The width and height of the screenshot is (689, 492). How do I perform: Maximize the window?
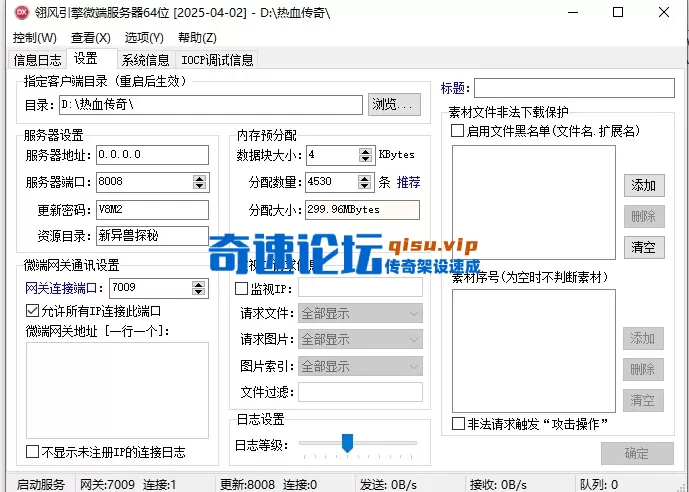coord(618,12)
